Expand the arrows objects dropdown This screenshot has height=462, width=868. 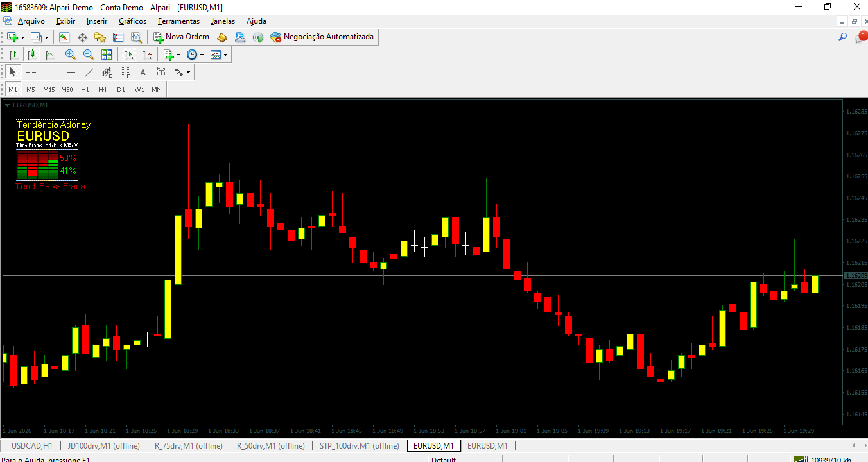coord(188,72)
